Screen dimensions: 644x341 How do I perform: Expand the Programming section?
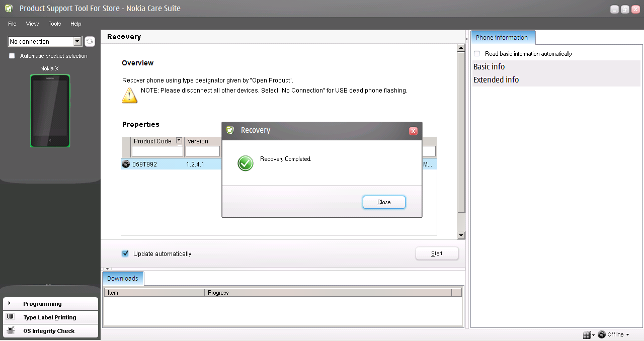[x=10, y=303]
